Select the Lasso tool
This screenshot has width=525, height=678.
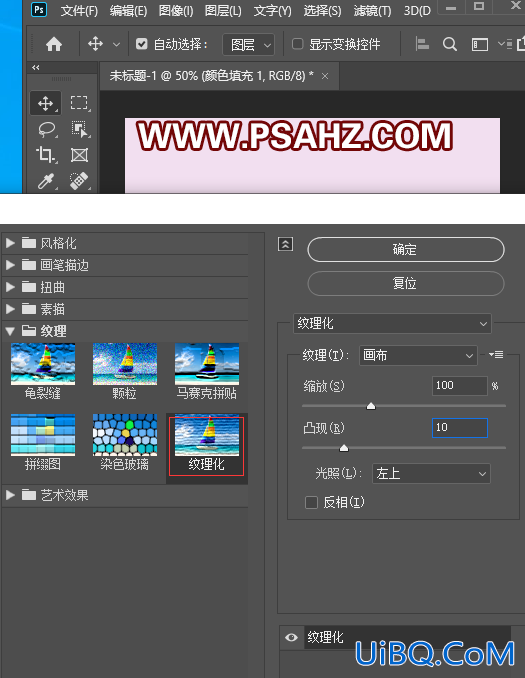click(47, 129)
